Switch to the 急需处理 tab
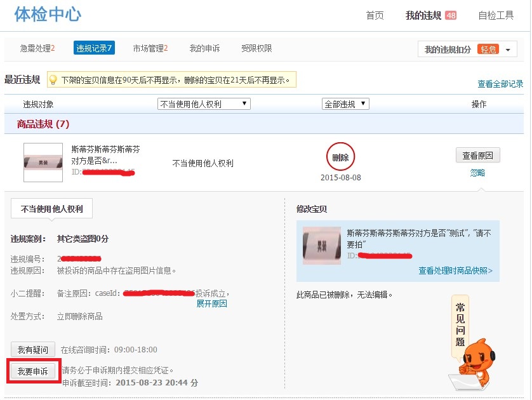This screenshot has width=532, height=400. 37,48
